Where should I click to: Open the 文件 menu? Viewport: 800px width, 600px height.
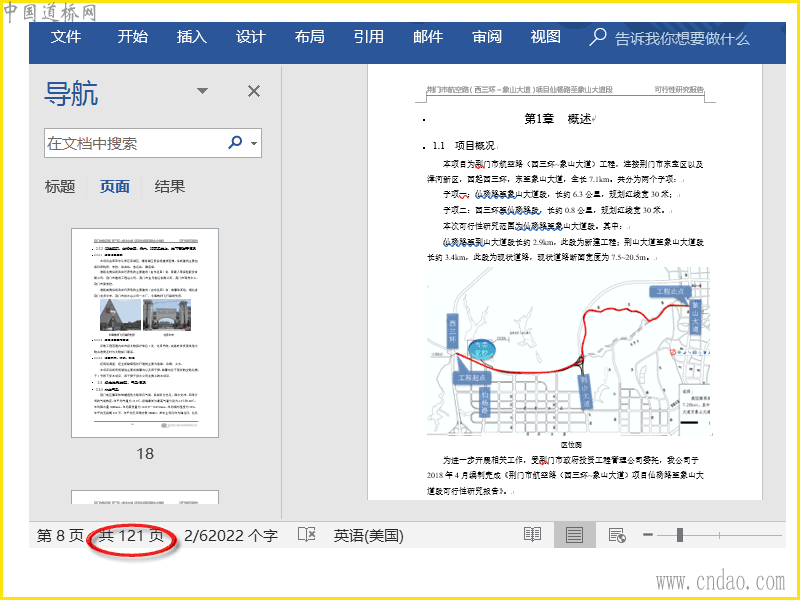click(66, 37)
